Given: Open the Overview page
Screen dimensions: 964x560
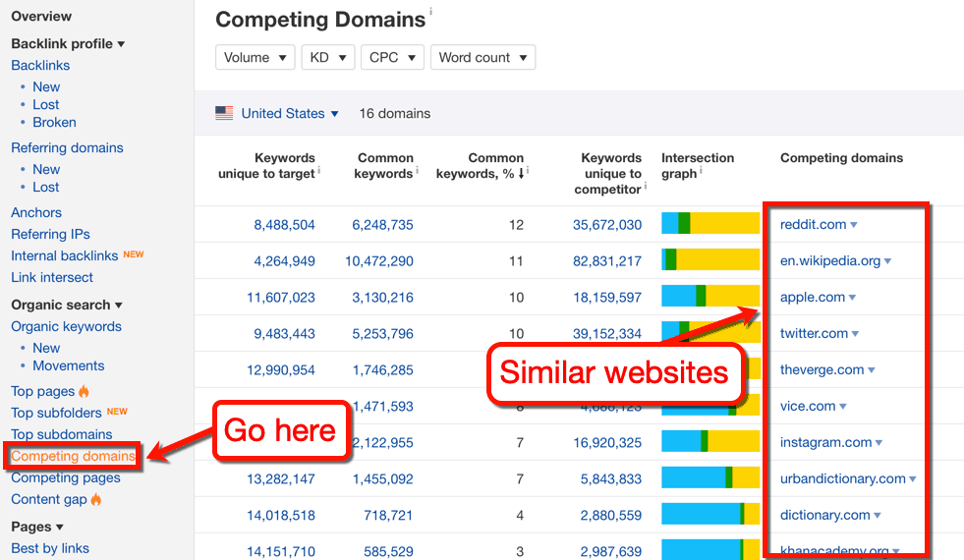Looking at the screenshot, I should (41, 16).
